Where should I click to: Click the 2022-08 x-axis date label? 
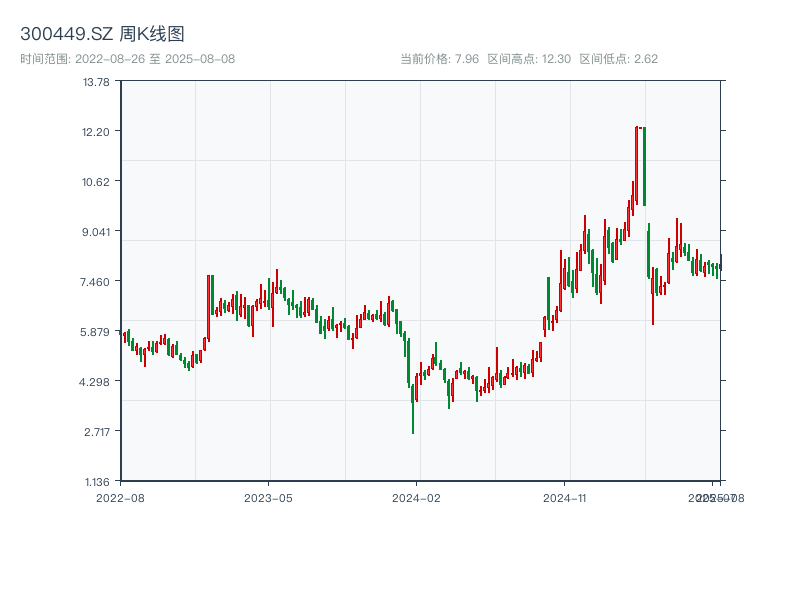pyautogui.click(x=120, y=497)
